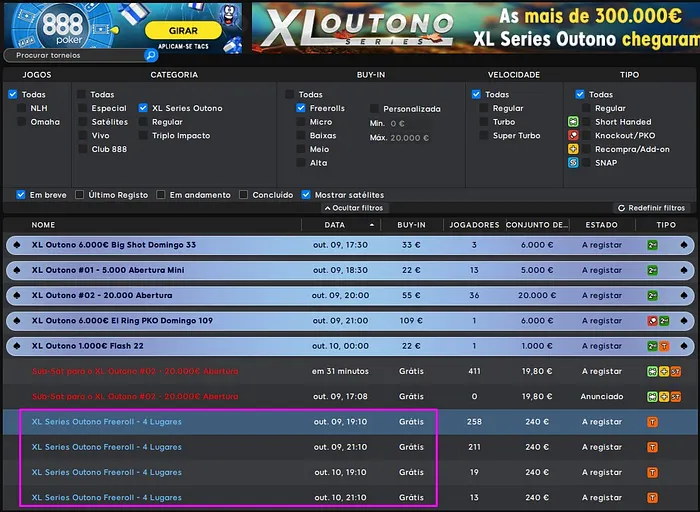
Task: Click yellow add-on icon on 'em 31 minutos' row
Action: [x=664, y=371]
